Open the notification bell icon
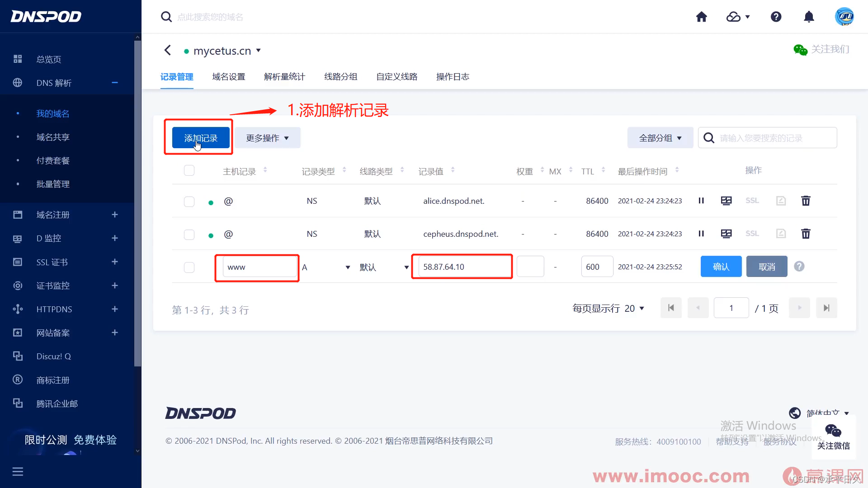The width and height of the screenshot is (868, 488). [809, 17]
